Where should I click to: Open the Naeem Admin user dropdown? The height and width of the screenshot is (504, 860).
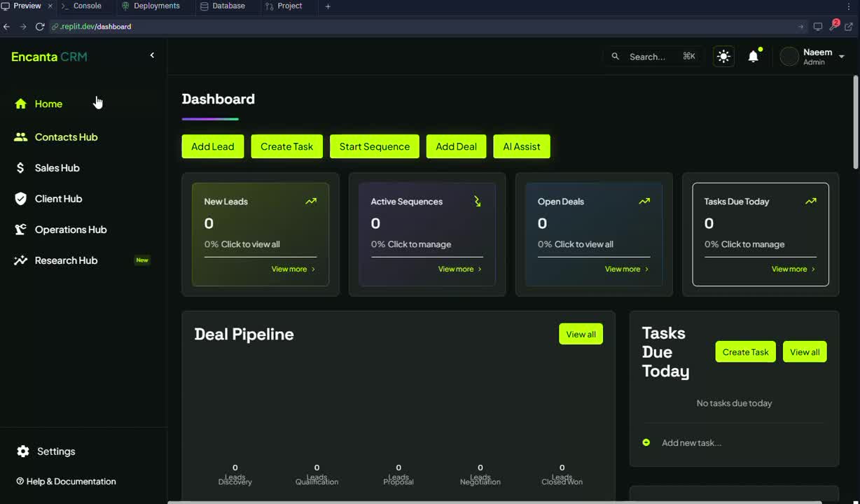[813, 57]
